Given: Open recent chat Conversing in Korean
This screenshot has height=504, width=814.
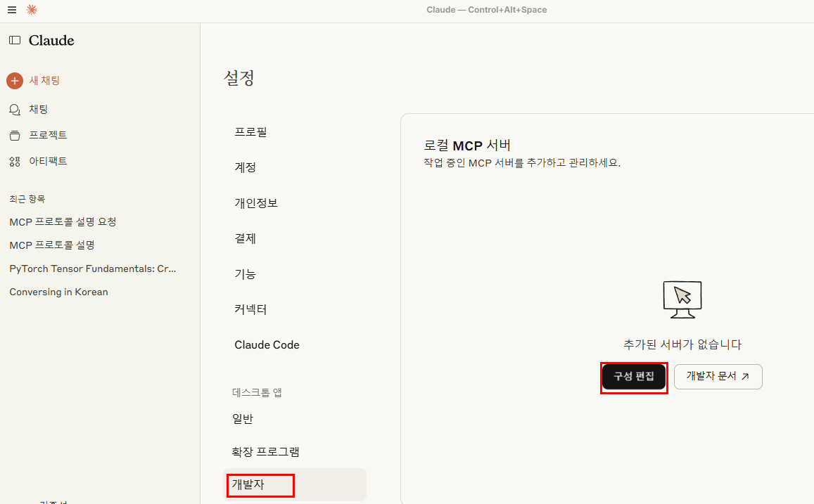Looking at the screenshot, I should tap(58, 292).
